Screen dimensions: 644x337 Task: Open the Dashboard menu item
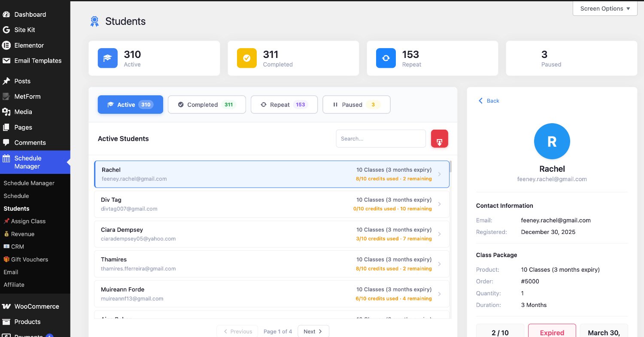coord(35,14)
